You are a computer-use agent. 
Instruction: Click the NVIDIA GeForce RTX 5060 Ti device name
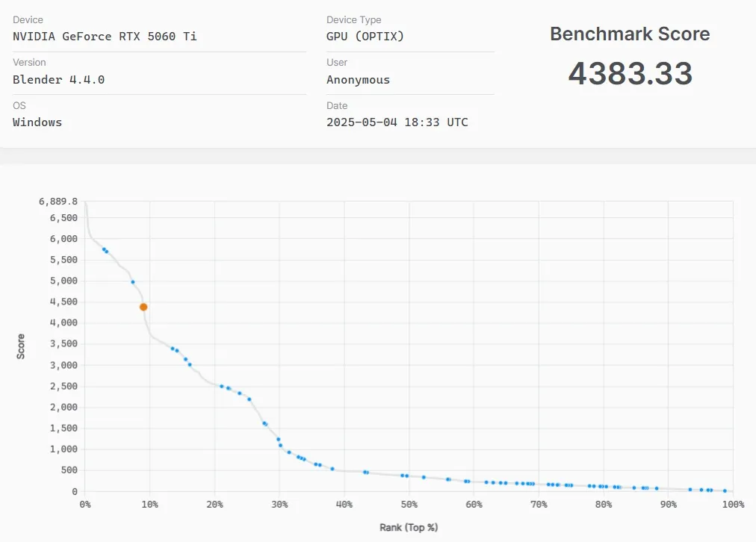tap(104, 36)
